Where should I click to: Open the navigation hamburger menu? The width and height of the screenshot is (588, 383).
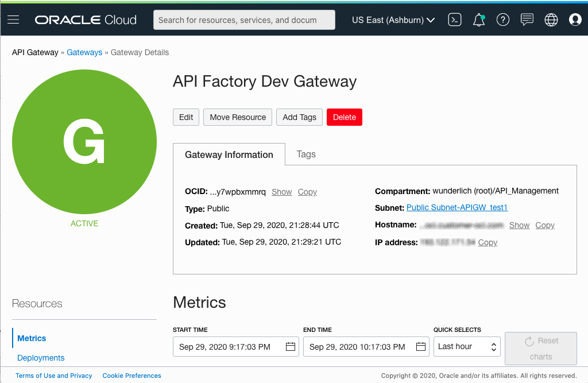pyautogui.click(x=13, y=20)
